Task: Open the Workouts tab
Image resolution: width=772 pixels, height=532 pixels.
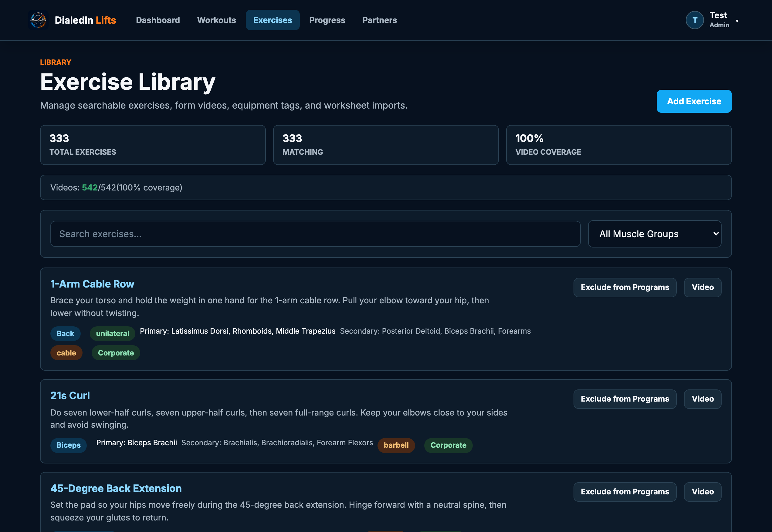Action: 216,20
